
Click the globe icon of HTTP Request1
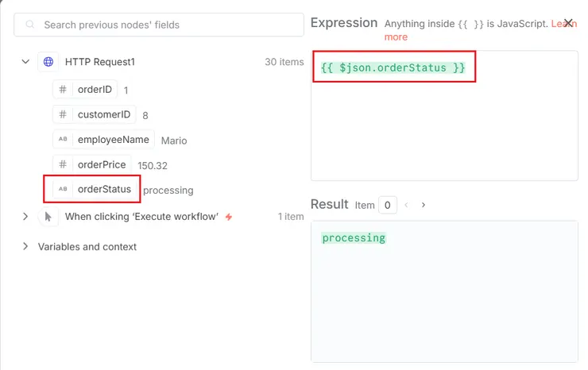(x=48, y=62)
